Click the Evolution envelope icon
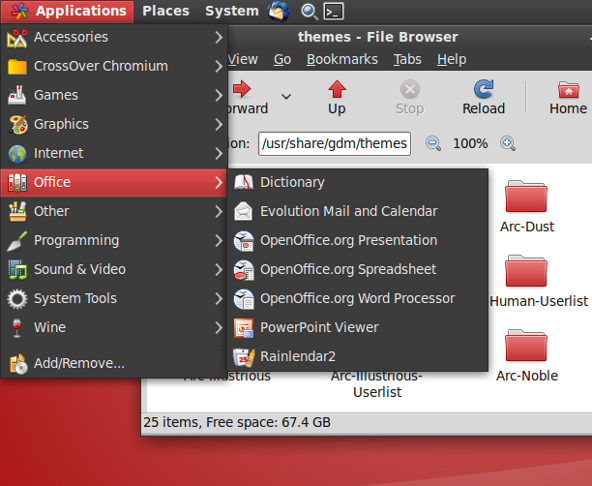Image resolution: width=592 pixels, height=486 pixels. coord(244,211)
